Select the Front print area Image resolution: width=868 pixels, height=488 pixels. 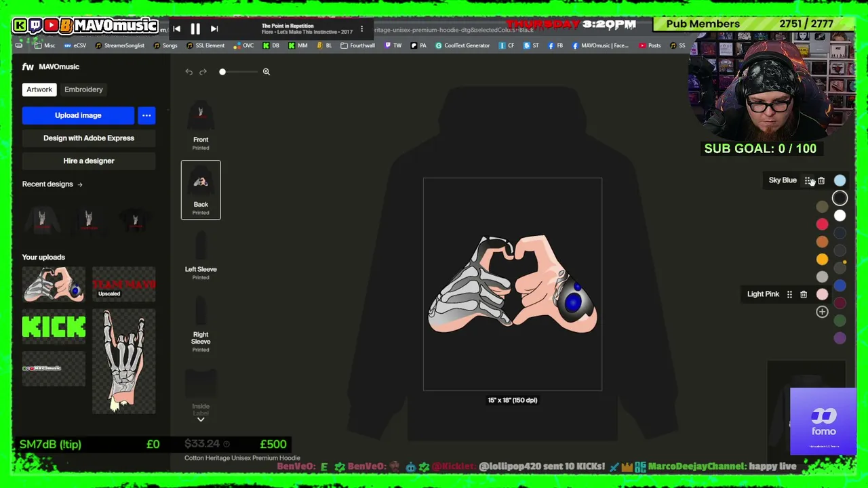(201, 126)
